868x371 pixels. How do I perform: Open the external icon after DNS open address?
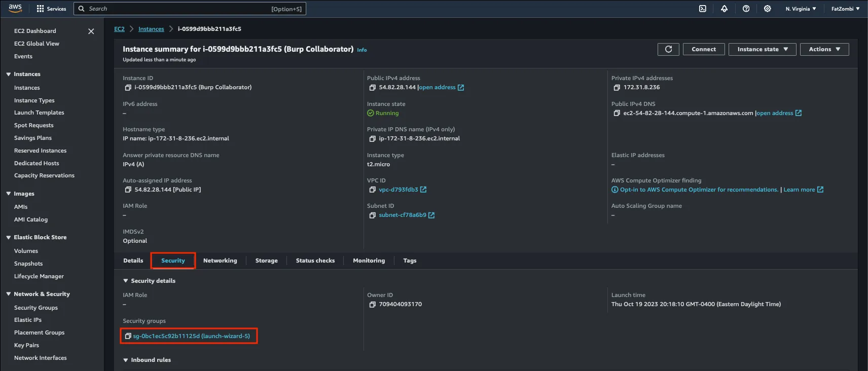(799, 113)
